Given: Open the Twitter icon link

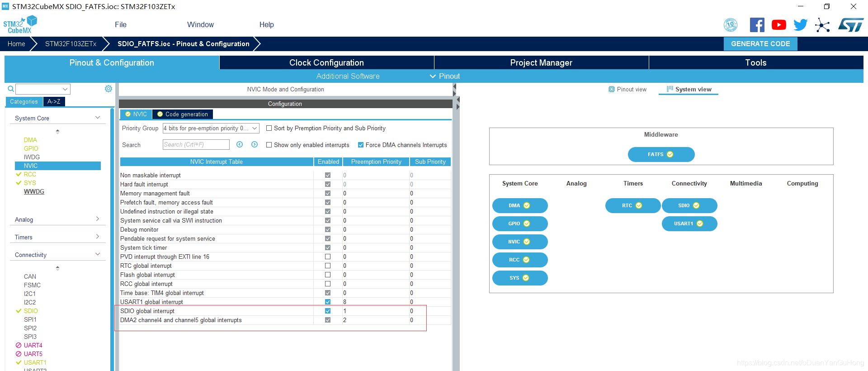Looking at the screenshot, I should (x=800, y=25).
